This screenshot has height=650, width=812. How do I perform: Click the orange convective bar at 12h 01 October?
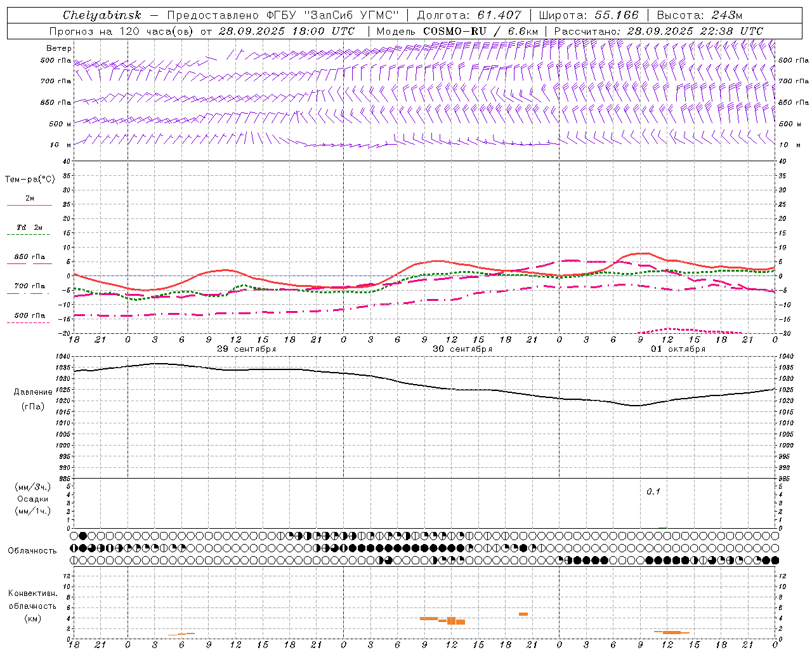coord(672,632)
